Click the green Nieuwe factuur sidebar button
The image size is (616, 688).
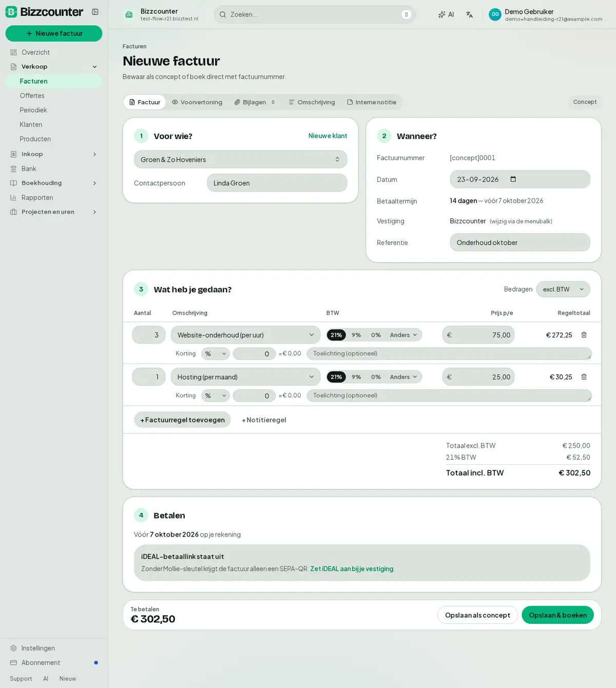pyautogui.click(x=54, y=33)
